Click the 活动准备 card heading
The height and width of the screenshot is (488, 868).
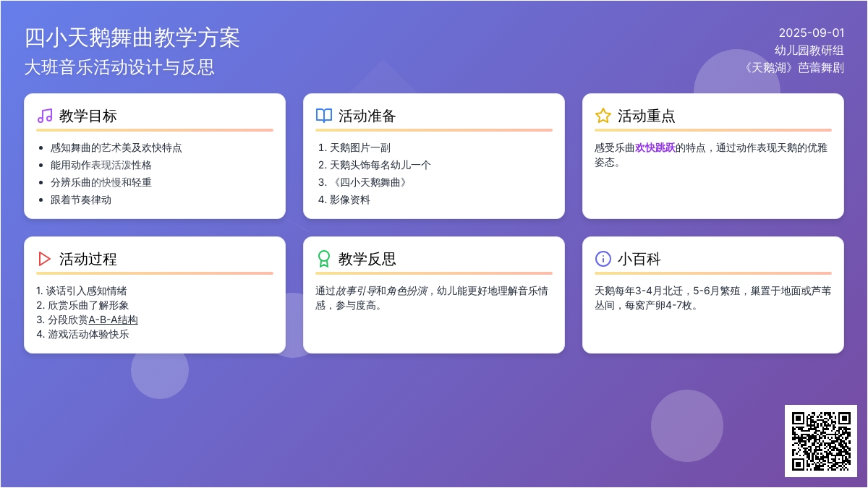pos(367,116)
